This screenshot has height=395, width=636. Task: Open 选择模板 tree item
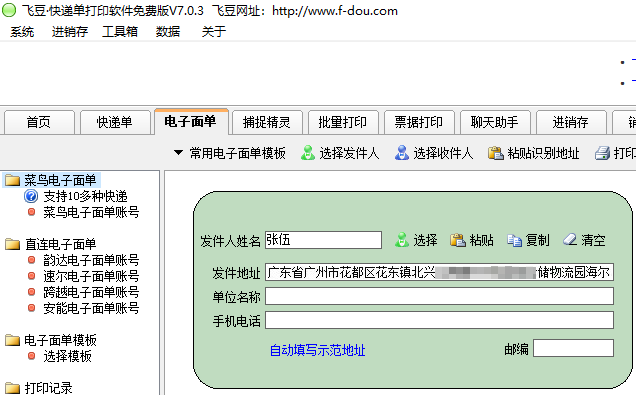coord(67,356)
